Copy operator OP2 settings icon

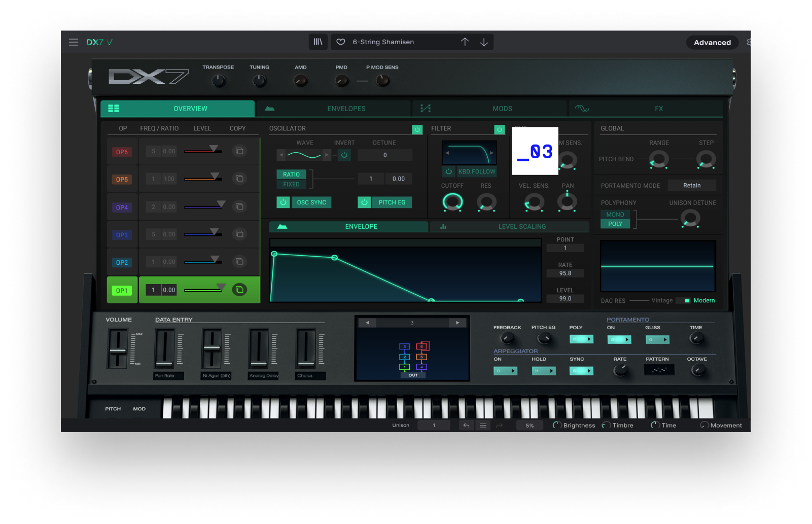239,262
